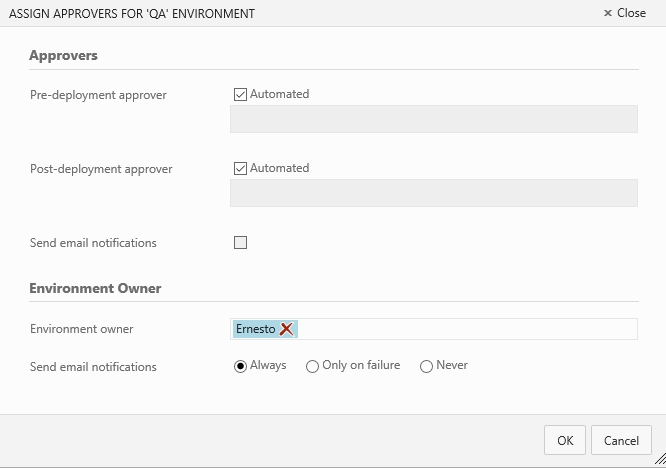Viewport: 666px width, 468px height.
Task: Uncheck Automated for pre-deployment approver
Action: click(240, 94)
